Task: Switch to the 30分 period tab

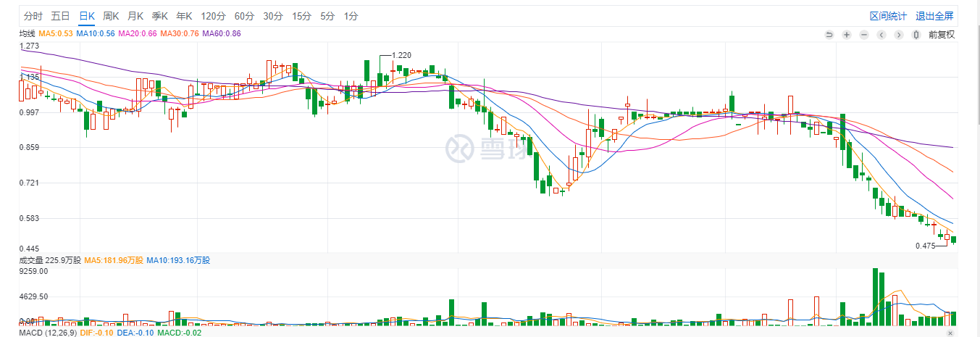Action: click(273, 16)
